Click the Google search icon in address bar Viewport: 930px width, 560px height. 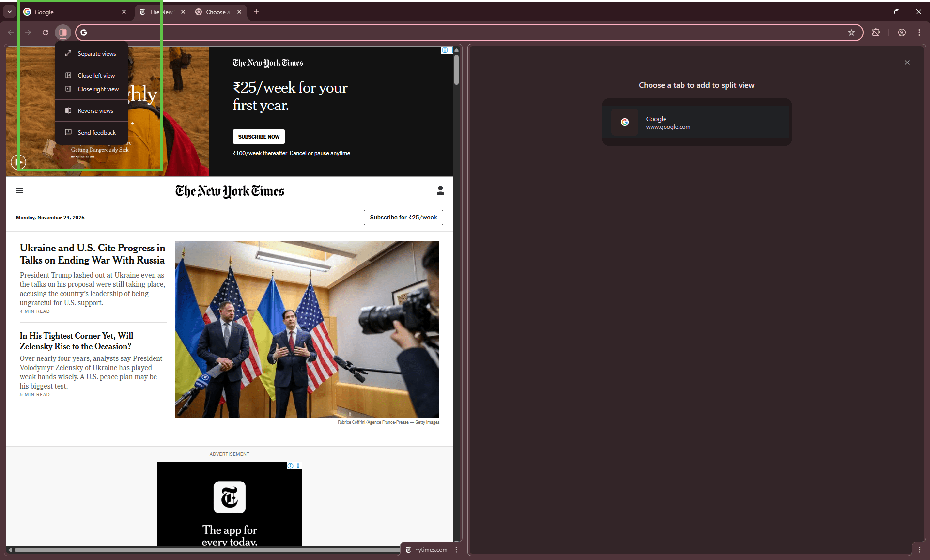point(84,32)
